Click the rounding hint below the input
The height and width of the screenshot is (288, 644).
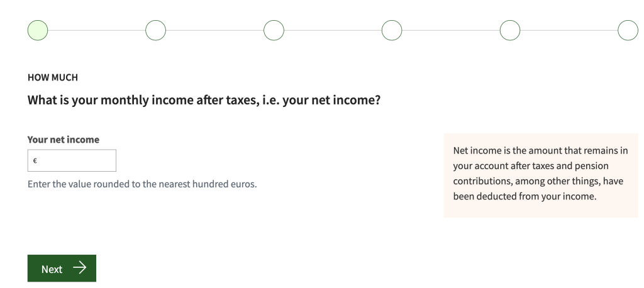click(142, 185)
